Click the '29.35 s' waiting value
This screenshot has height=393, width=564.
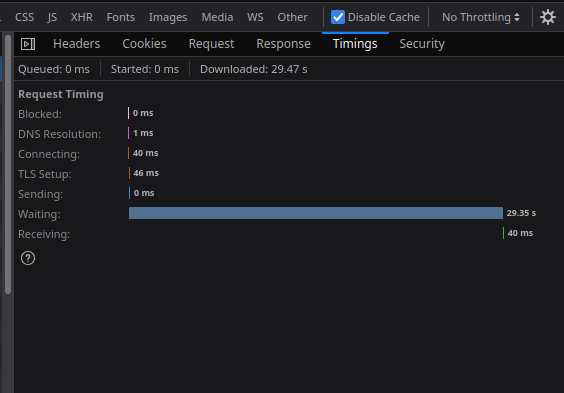(x=521, y=213)
